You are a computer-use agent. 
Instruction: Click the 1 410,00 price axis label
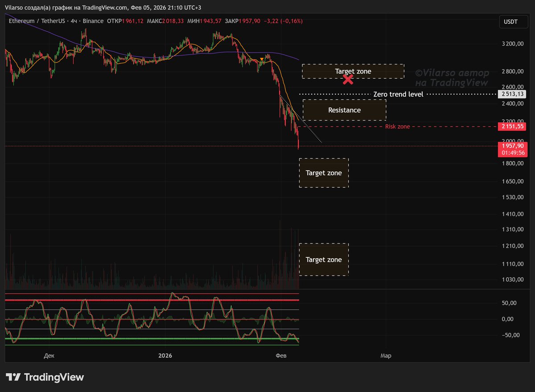(x=512, y=214)
